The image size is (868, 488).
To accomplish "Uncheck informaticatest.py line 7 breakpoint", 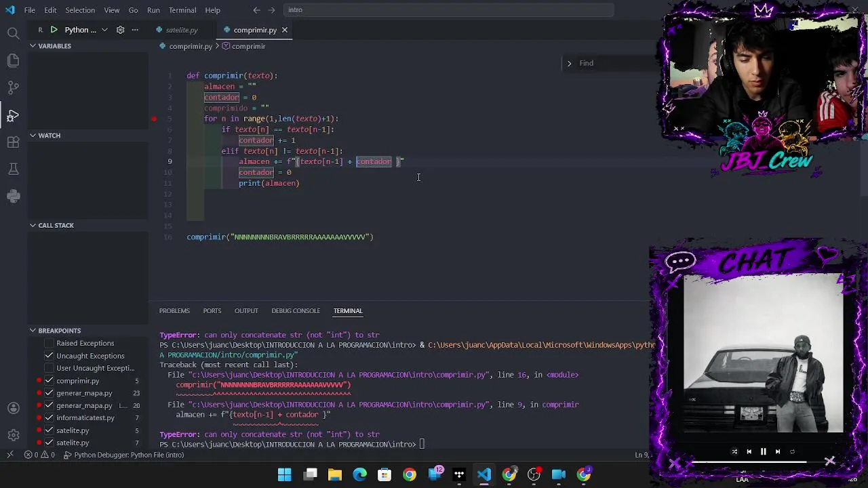I will point(49,418).
